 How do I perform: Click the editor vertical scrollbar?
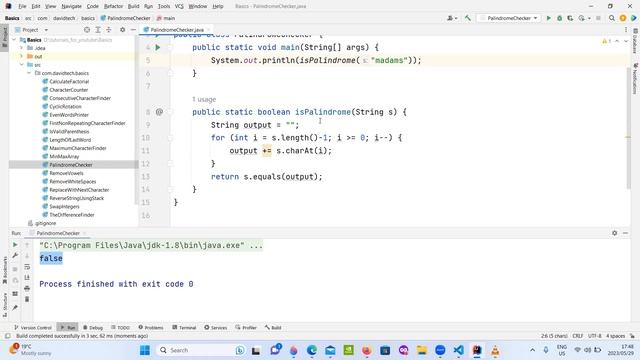(x=629, y=127)
